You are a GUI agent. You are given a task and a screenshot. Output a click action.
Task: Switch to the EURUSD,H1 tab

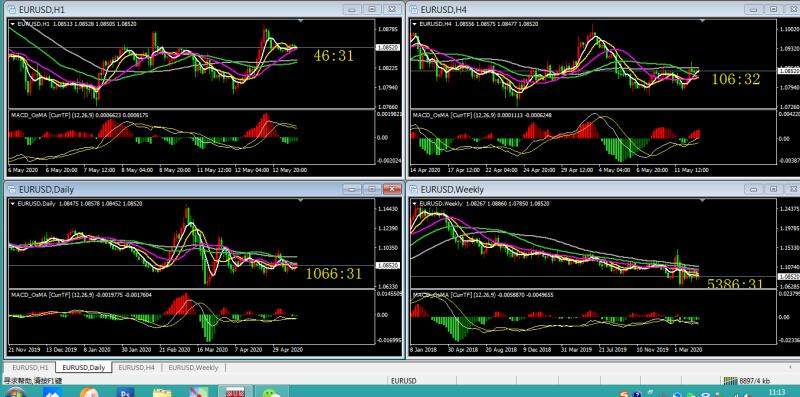tap(30, 367)
